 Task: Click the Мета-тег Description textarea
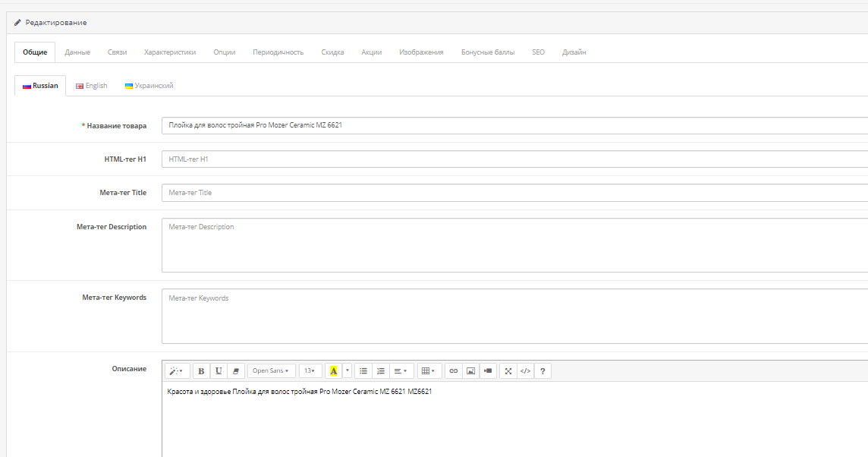(515, 245)
